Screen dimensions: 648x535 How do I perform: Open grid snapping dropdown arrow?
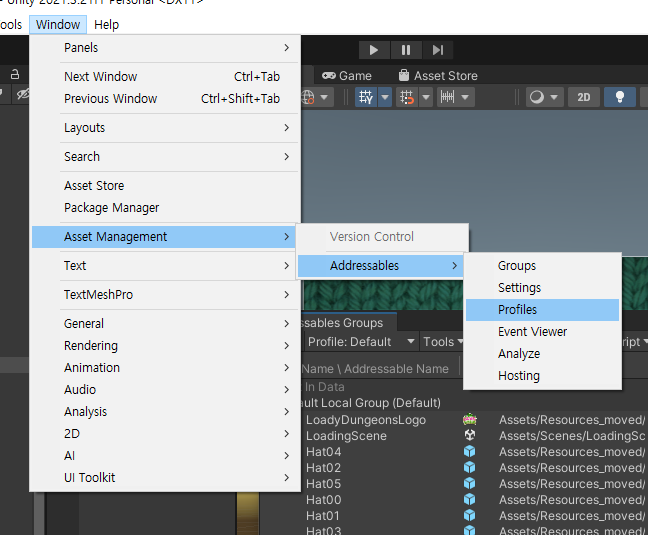[x=385, y=97]
